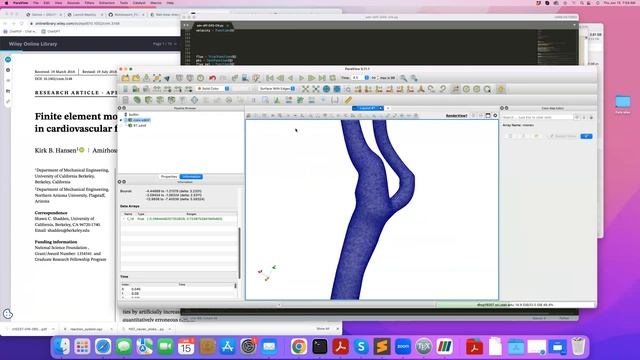Select the Layout #1 tab
This screenshot has height=360, width=640.
pos(368,108)
